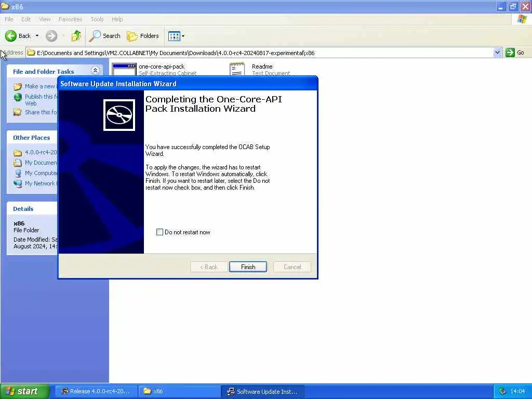Open the View menu
The image size is (532, 399).
pyautogui.click(x=45, y=19)
